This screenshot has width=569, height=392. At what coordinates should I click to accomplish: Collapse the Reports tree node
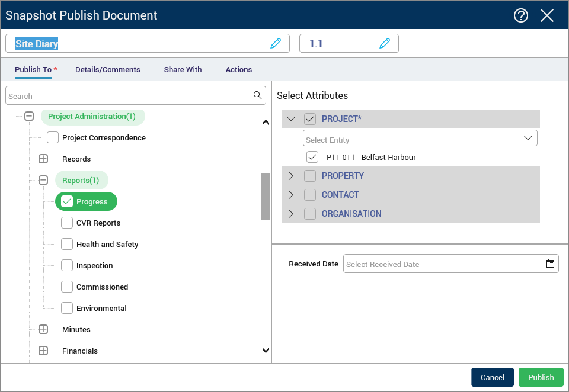click(x=43, y=180)
